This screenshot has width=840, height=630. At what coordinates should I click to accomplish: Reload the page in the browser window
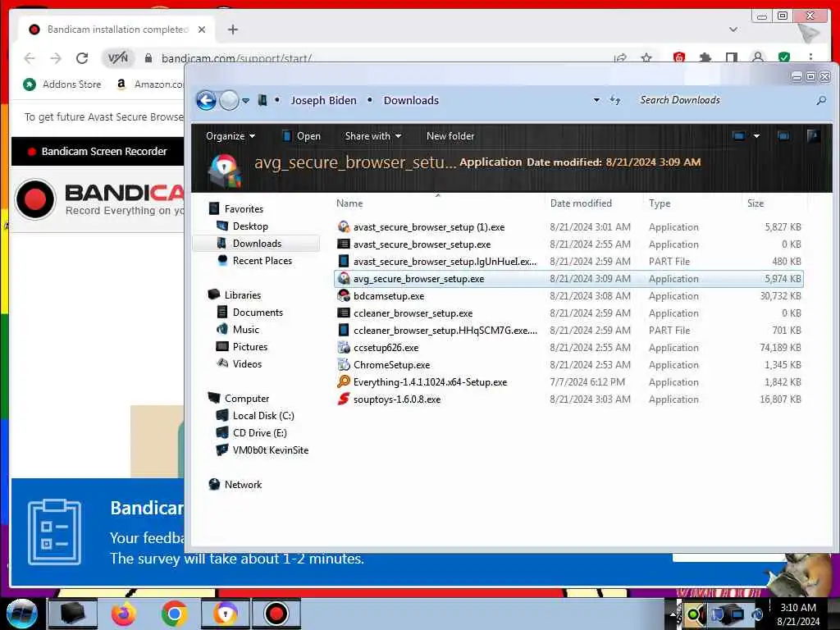[82, 58]
